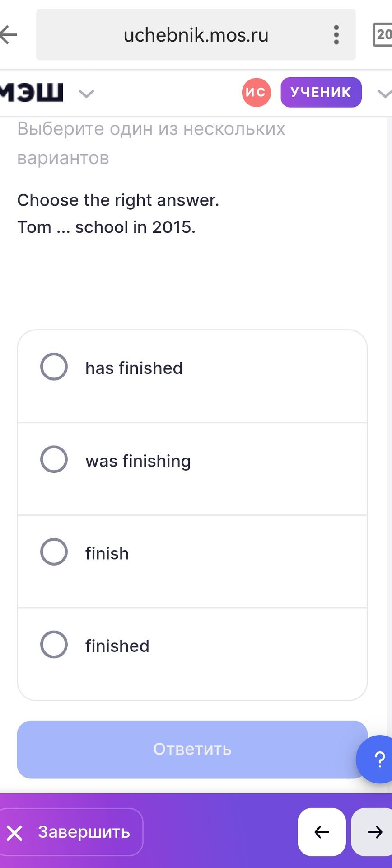Expand the chevron right of УЧЕНИК
Image resolution: width=392 pixels, height=868 pixels.
click(x=385, y=94)
